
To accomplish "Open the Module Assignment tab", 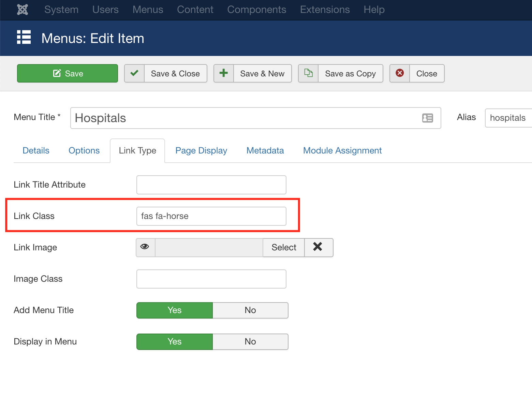I will 342,150.
